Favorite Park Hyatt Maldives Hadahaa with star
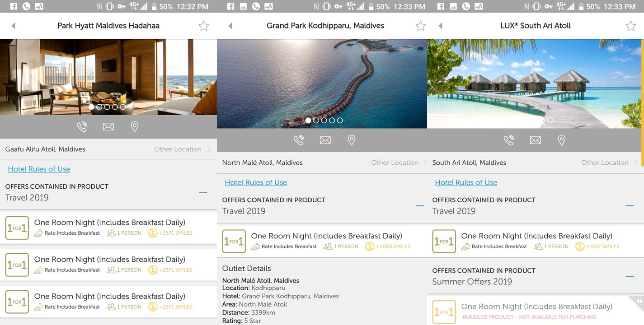 click(x=203, y=26)
